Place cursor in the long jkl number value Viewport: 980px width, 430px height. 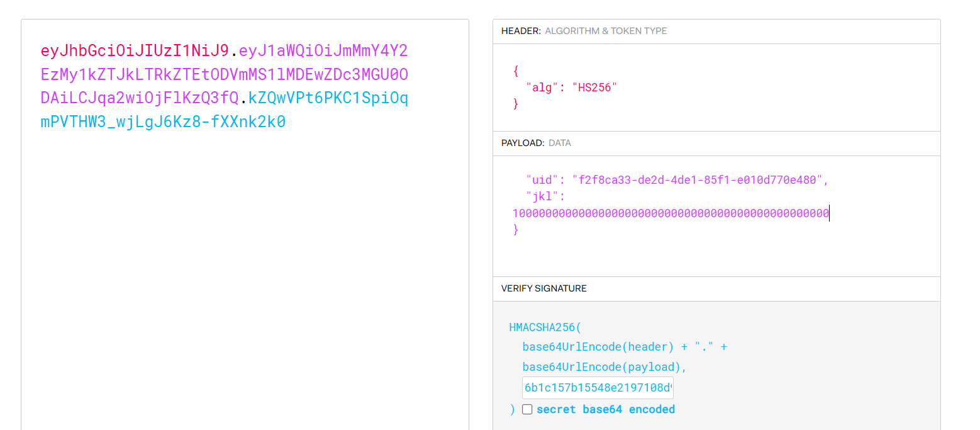point(671,214)
